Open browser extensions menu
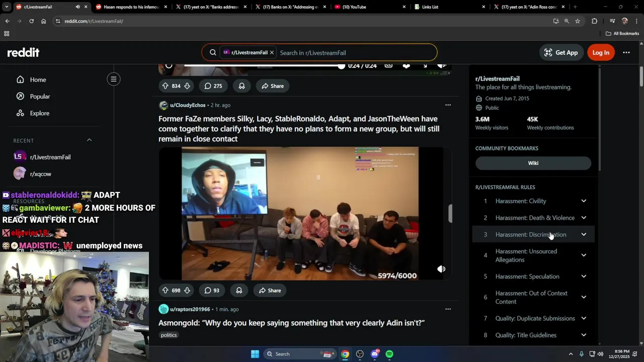 coord(594,21)
